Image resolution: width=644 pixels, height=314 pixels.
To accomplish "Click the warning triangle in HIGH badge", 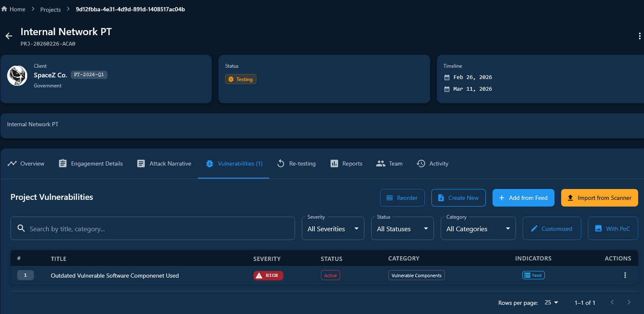I will pos(259,276).
